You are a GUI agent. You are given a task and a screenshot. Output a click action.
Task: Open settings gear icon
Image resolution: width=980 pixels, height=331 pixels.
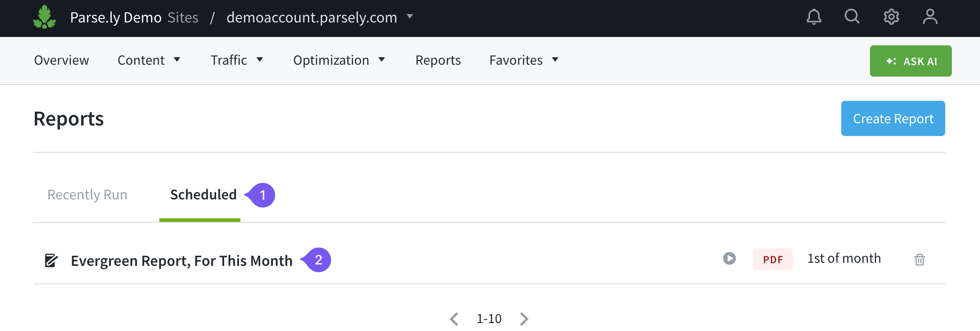891,17
